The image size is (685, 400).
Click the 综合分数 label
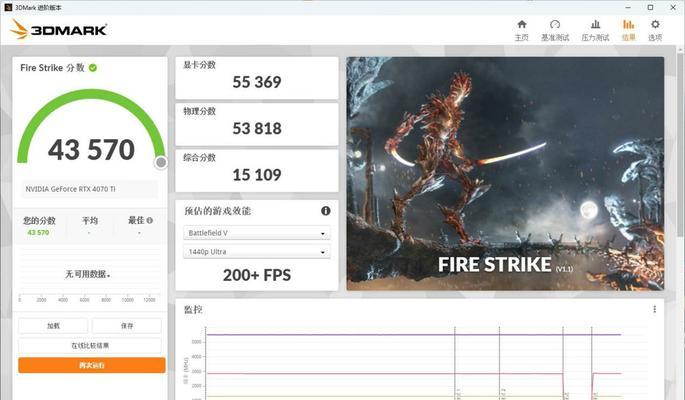[199, 158]
